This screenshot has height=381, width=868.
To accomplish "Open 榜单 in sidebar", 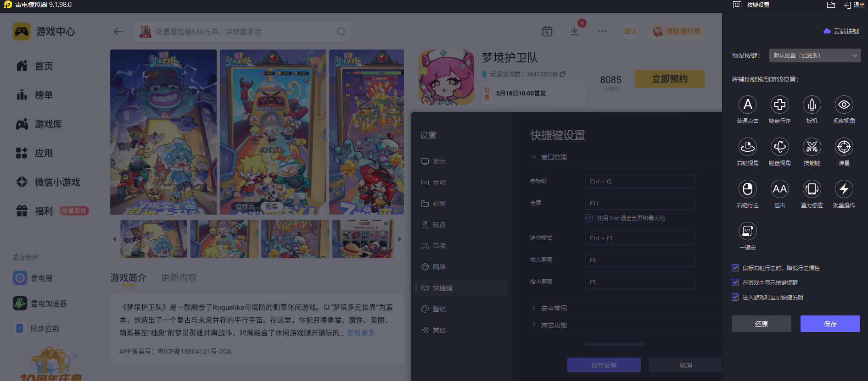I will [34, 95].
